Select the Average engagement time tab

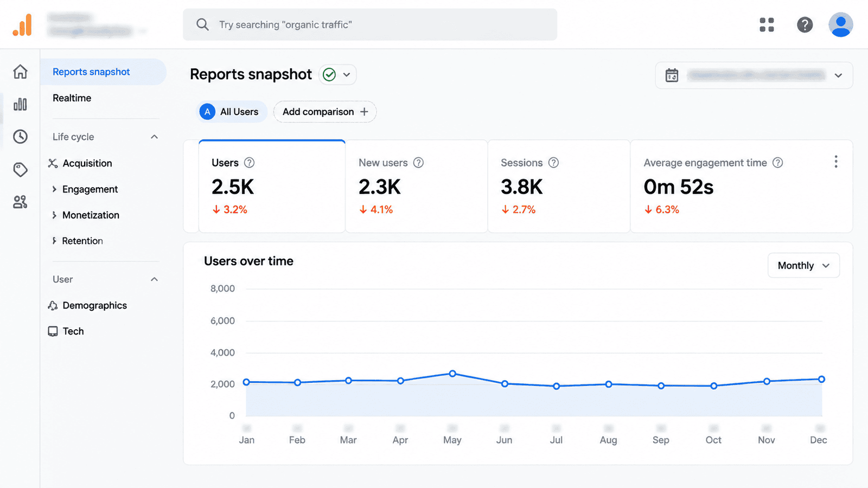click(x=741, y=187)
